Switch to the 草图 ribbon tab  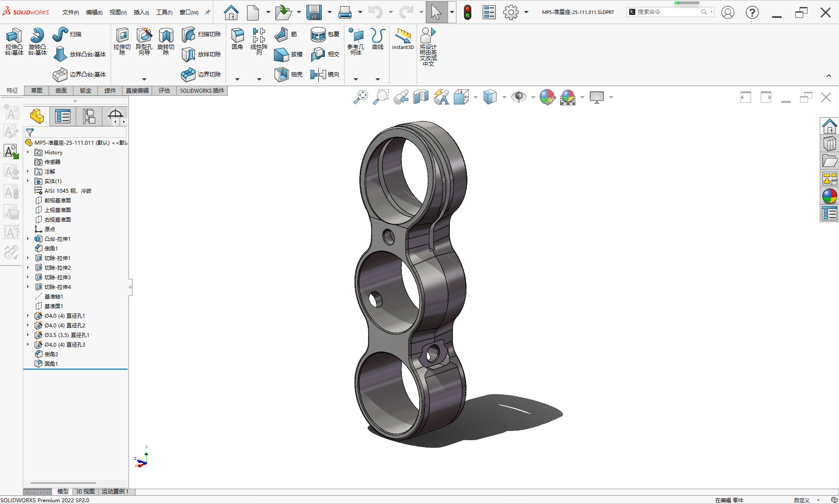tap(37, 90)
